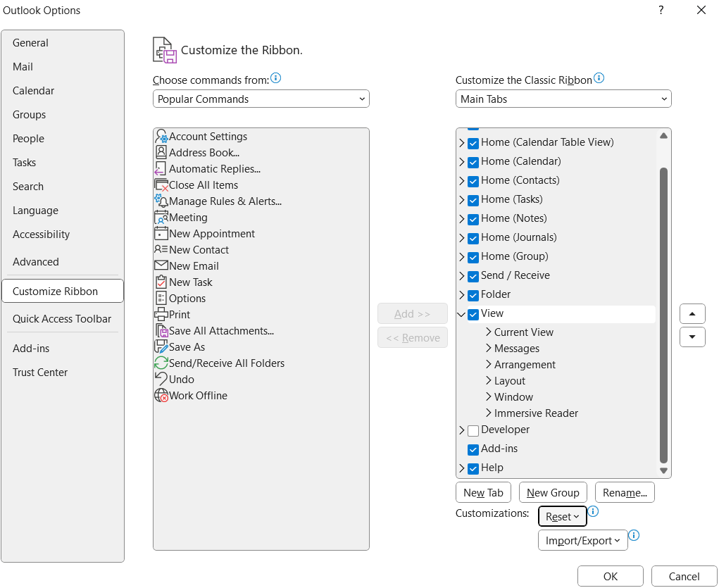Click the Close All Items icon
The height and width of the screenshot is (588, 719).
click(161, 184)
